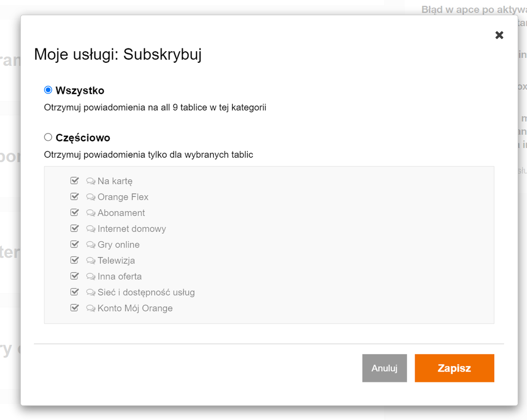Viewport: 527px width, 420px height.
Task: Toggle the Inna oferta checkbox
Action: click(x=74, y=276)
